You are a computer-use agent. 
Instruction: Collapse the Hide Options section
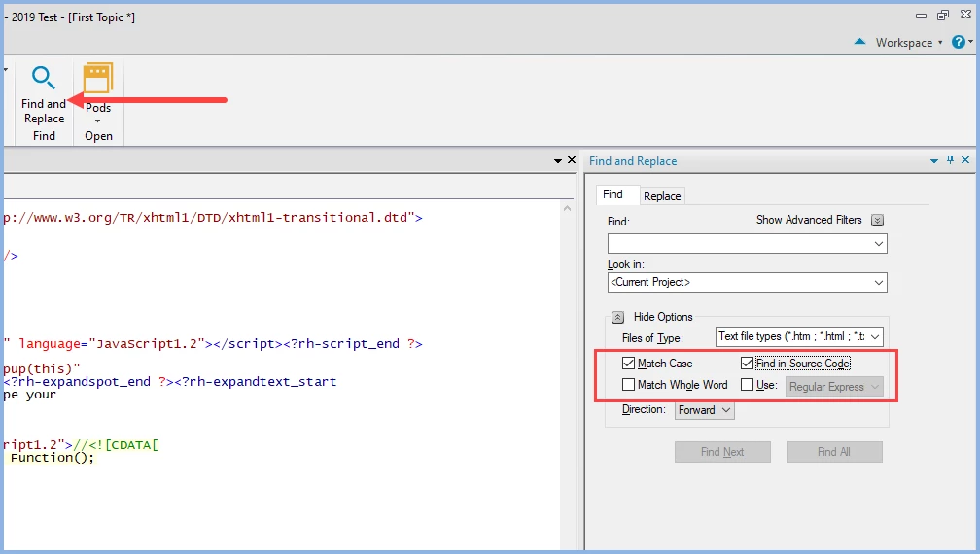617,317
